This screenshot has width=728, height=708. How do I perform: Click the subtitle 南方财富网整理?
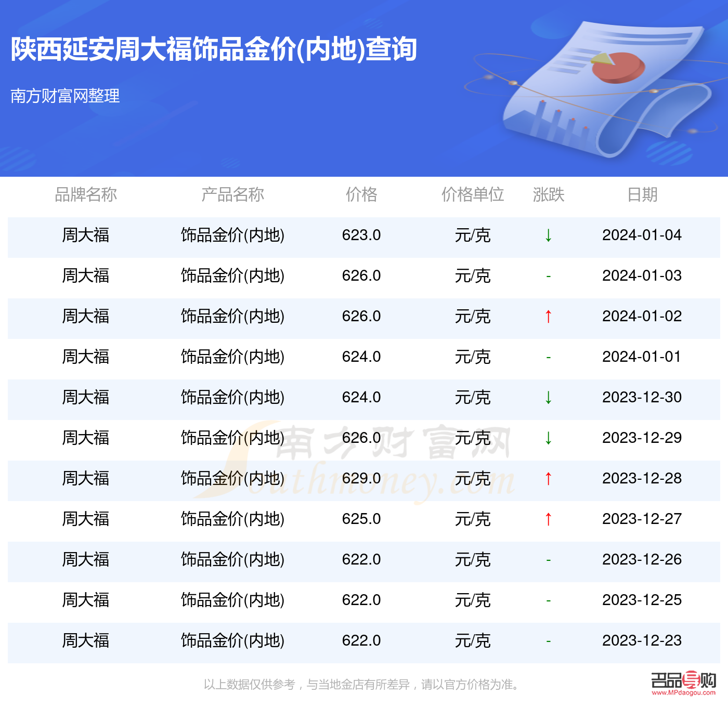pyautogui.click(x=65, y=96)
